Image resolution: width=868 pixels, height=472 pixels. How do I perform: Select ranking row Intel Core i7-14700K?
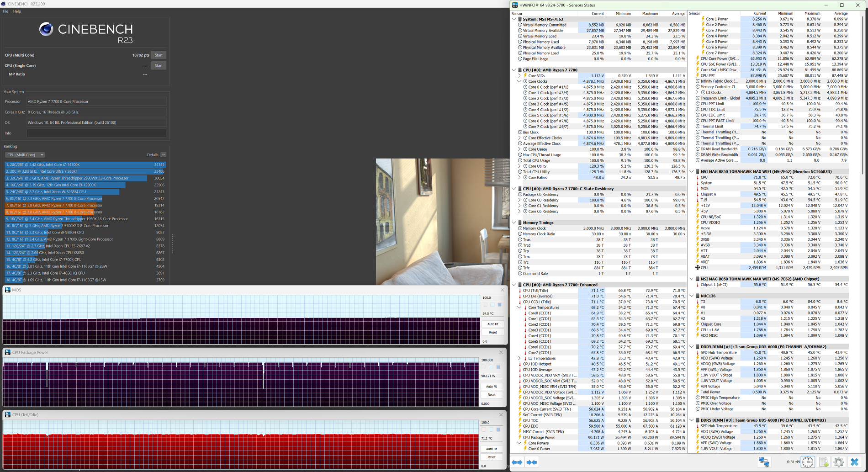pos(85,164)
